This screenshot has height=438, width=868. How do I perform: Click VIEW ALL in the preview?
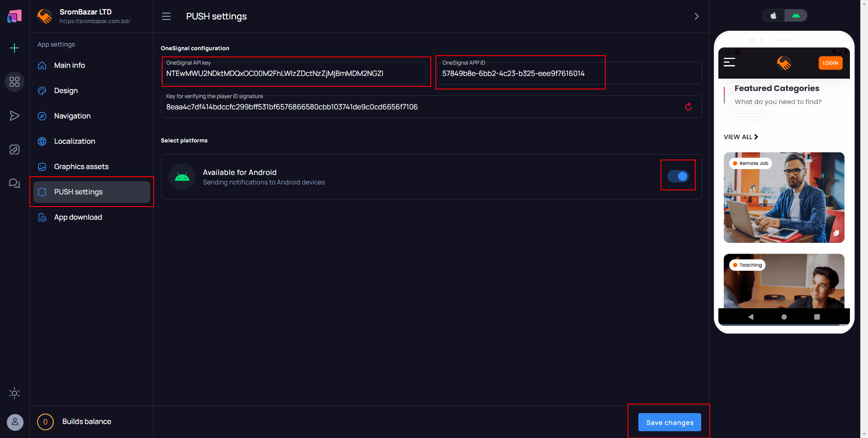click(741, 137)
